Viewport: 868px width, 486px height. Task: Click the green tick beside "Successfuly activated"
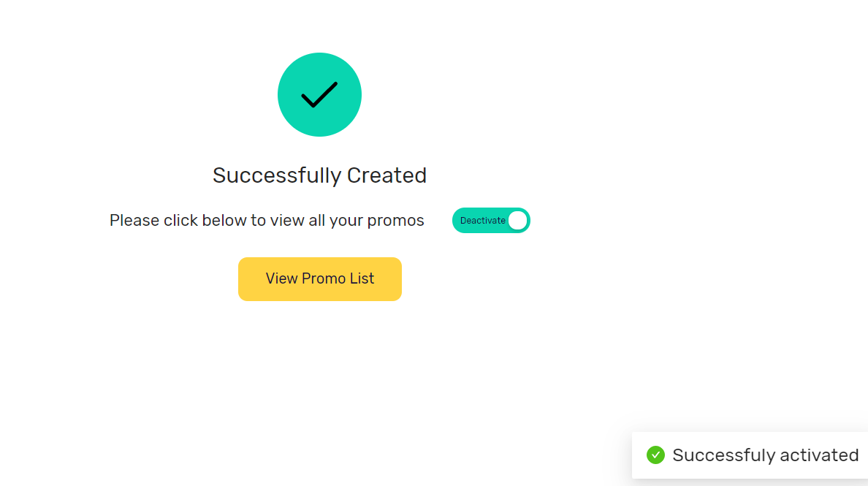pyautogui.click(x=655, y=455)
